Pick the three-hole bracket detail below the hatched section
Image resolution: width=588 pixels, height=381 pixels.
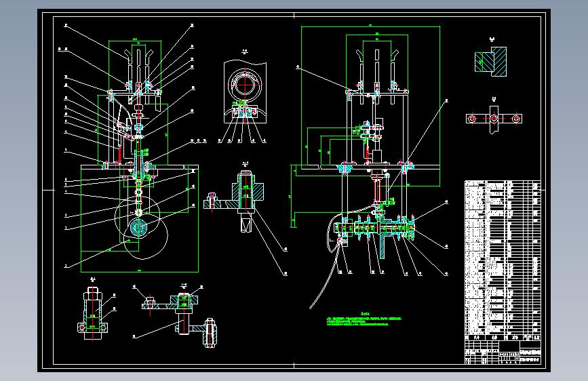pyautogui.click(x=494, y=119)
